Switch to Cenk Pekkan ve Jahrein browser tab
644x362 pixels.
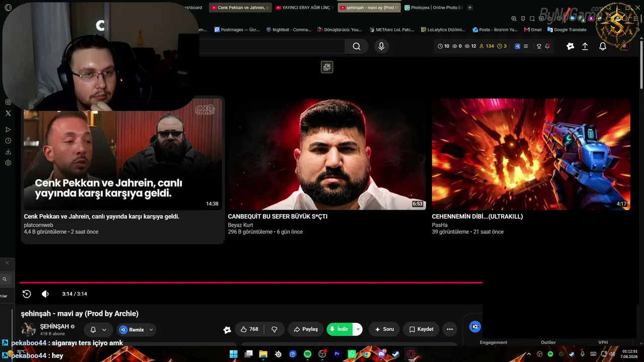240,8
